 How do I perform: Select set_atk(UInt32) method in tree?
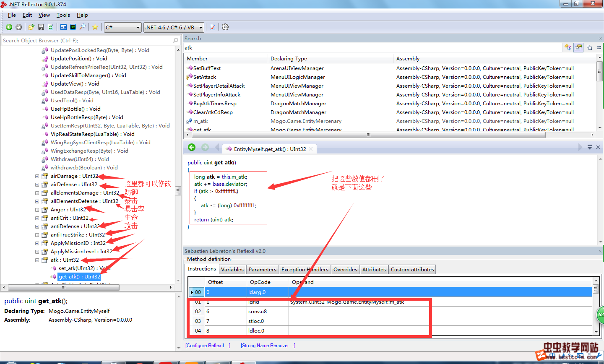point(84,268)
